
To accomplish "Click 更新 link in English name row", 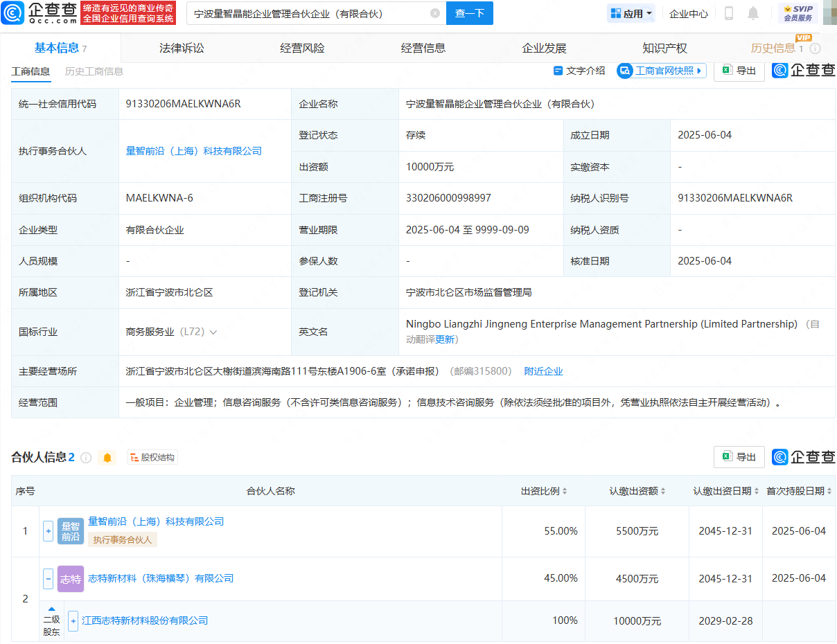I will tap(445, 339).
